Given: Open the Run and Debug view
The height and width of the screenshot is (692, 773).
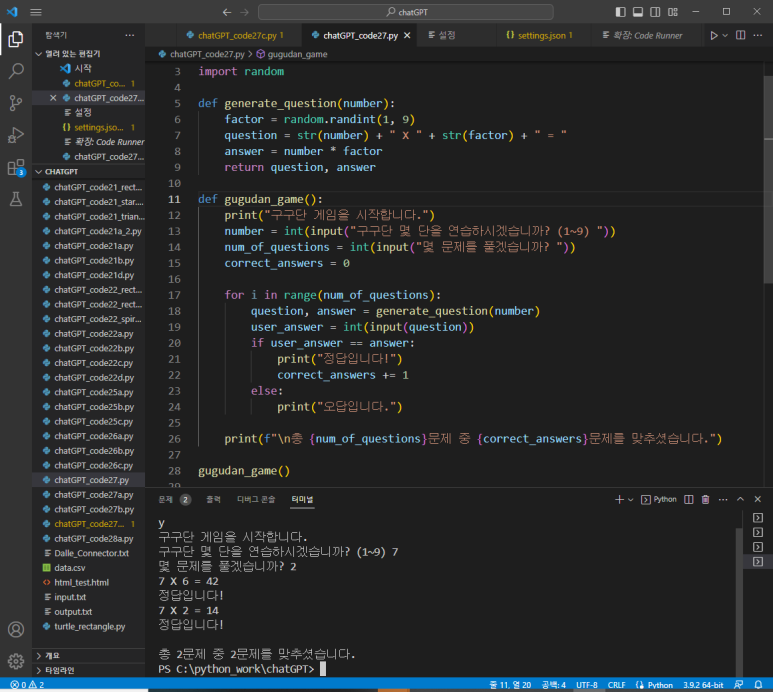Looking at the screenshot, I should 16,135.
